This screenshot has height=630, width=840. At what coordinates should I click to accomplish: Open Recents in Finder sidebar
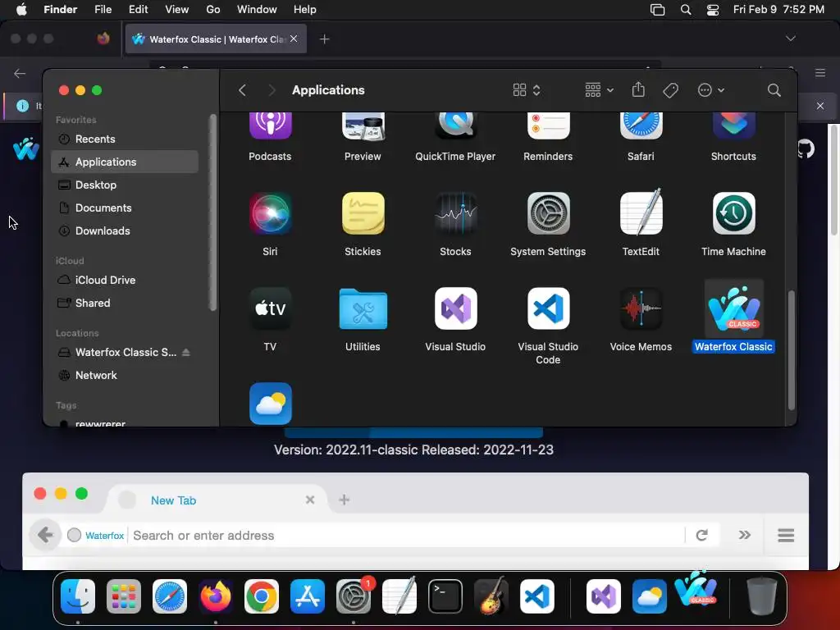pyautogui.click(x=125, y=139)
